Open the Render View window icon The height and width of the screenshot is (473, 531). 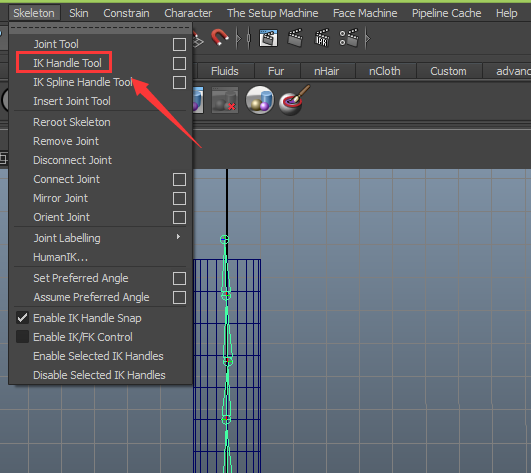(x=268, y=38)
